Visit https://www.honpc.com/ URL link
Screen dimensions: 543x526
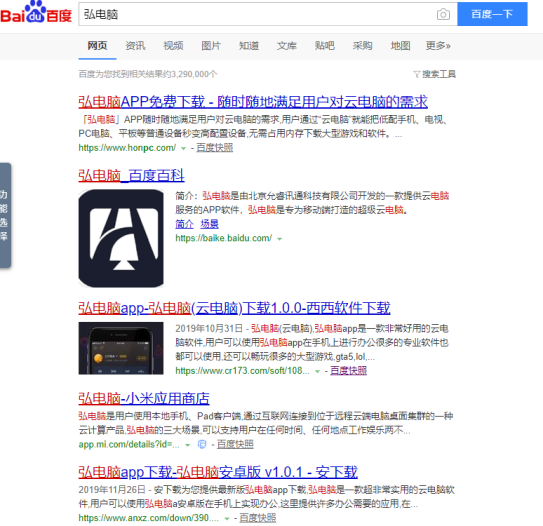pos(127,148)
